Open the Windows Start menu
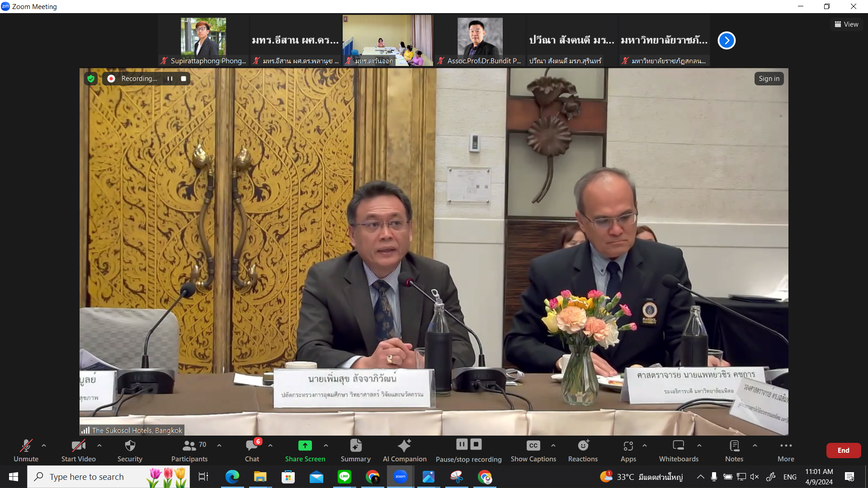Screen dimensions: 868x488 14,477
